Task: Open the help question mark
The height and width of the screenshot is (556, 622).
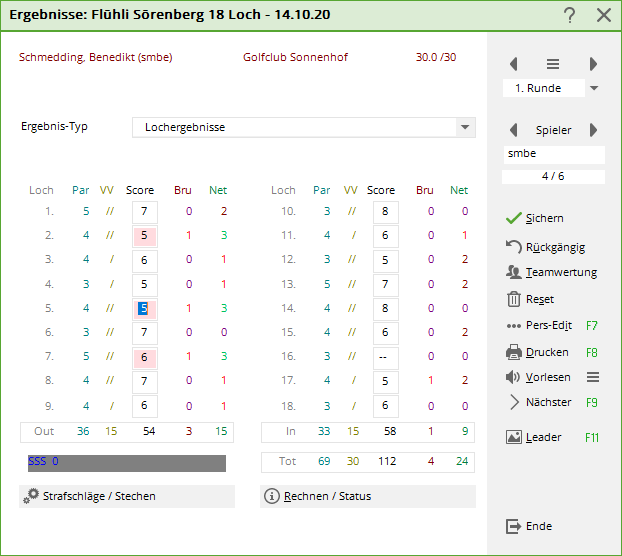Action: [x=569, y=15]
